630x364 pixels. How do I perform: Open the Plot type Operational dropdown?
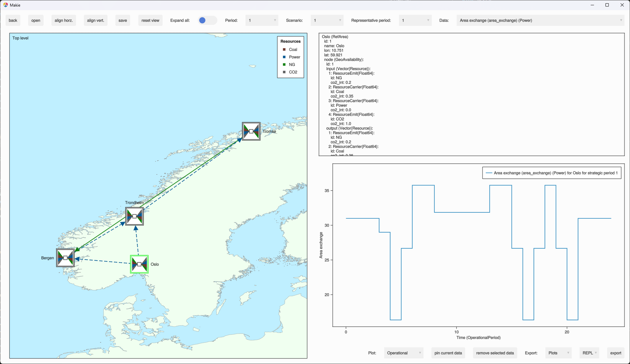click(x=404, y=353)
